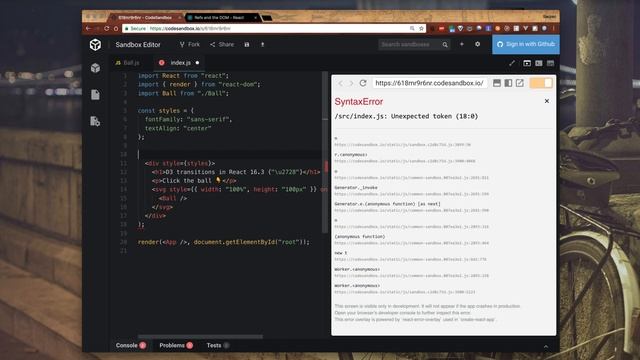Reload the page in Chrome
Image resolution: width=640 pixels, height=360 pixels.
[107, 28]
